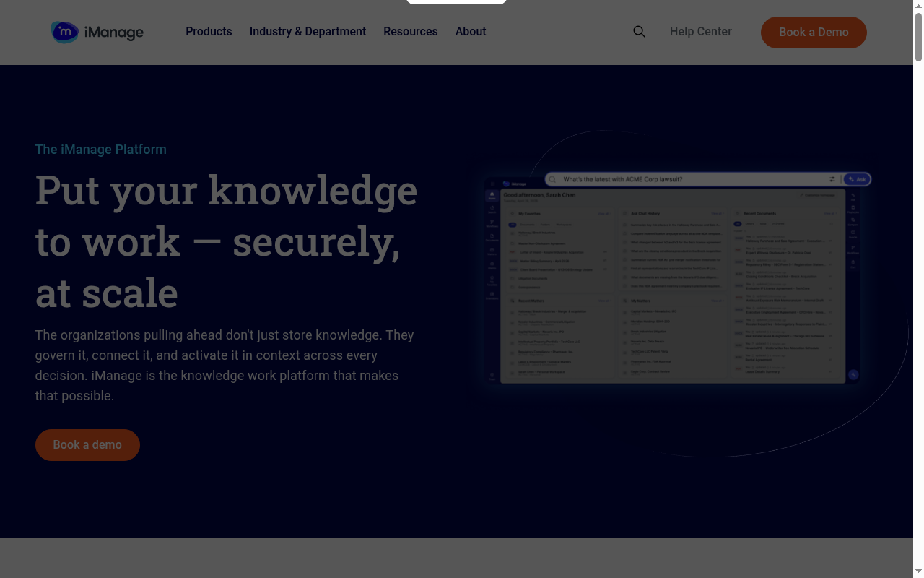The image size is (924, 578).
Task: Click the Book a Demo button in the navigation bar
Action: [814, 33]
